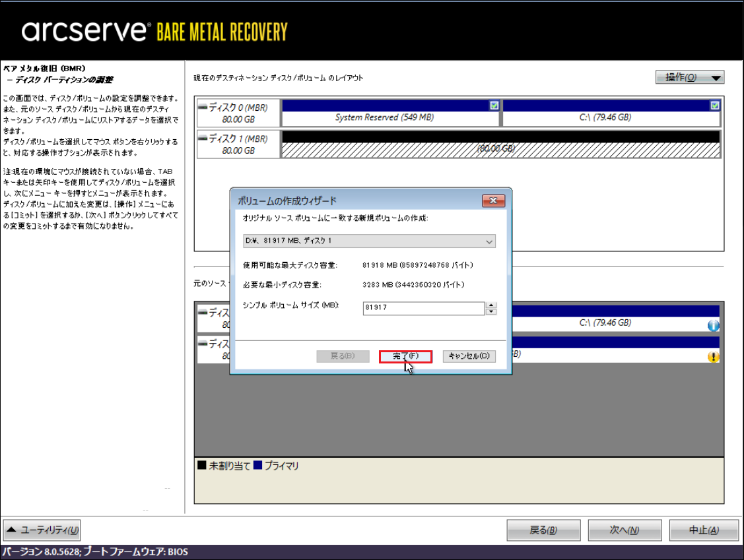Click the main window 戻る(B) back button
The height and width of the screenshot is (560, 744).
click(543, 530)
